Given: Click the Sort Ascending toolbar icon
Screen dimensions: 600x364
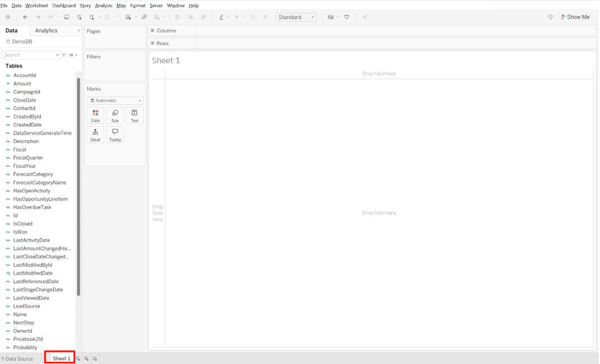Looking at the screenshot, I should tap(191, 17).
